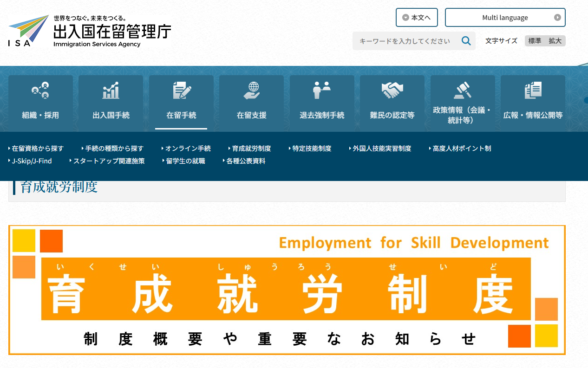The width and height of the screenshot is (588, 368).
Task: Open the 広報・情報公開等 documents icon
Action: coord(533,90)
